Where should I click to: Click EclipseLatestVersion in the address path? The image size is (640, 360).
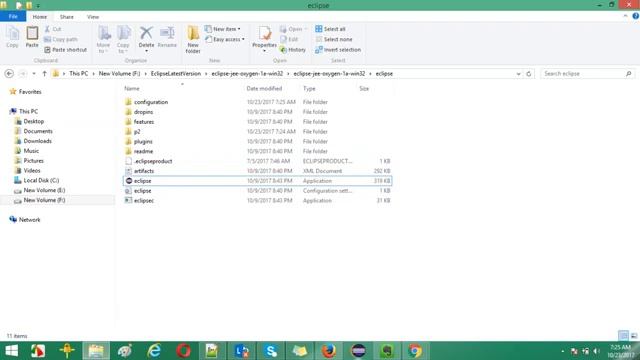click(176, 73)
